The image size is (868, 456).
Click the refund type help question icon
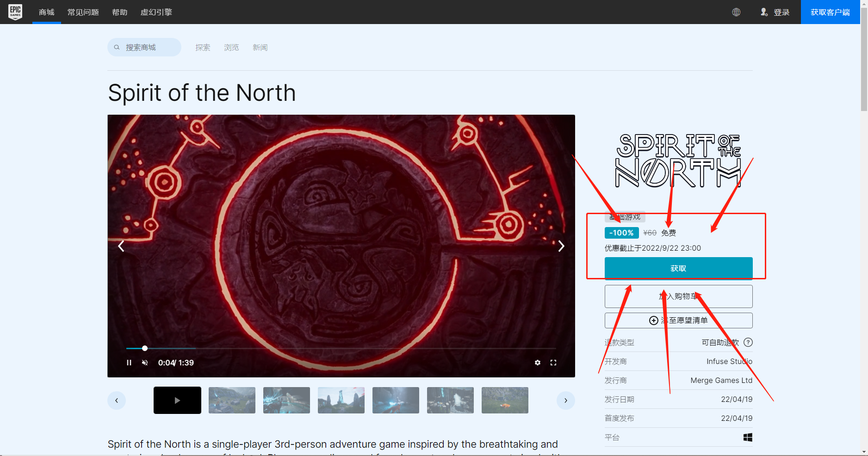748,342
